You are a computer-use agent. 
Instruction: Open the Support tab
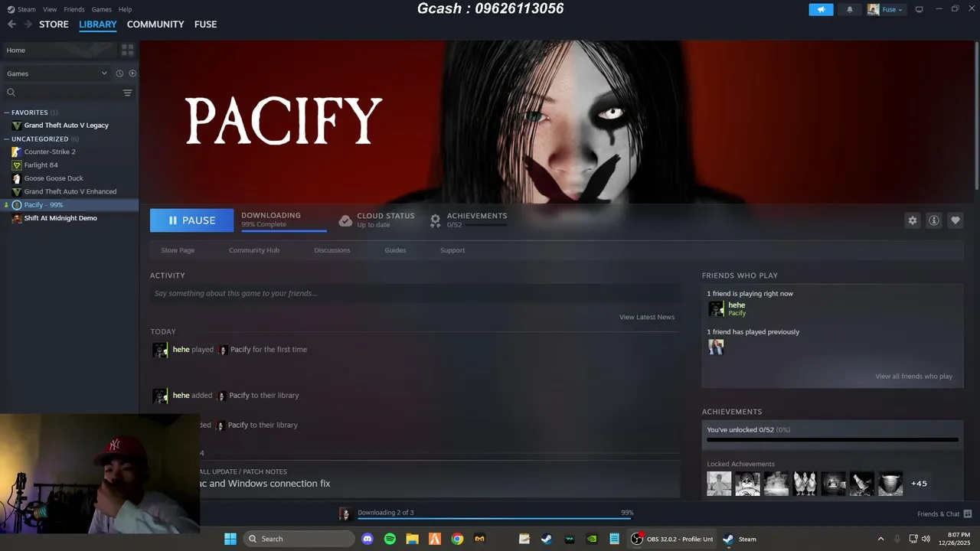click(452, 250)
